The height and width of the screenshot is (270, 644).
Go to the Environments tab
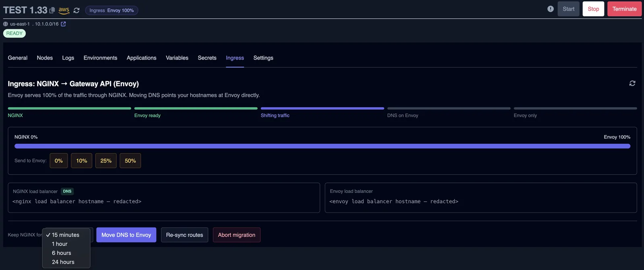pyautogui.click(x=100, y=58)
